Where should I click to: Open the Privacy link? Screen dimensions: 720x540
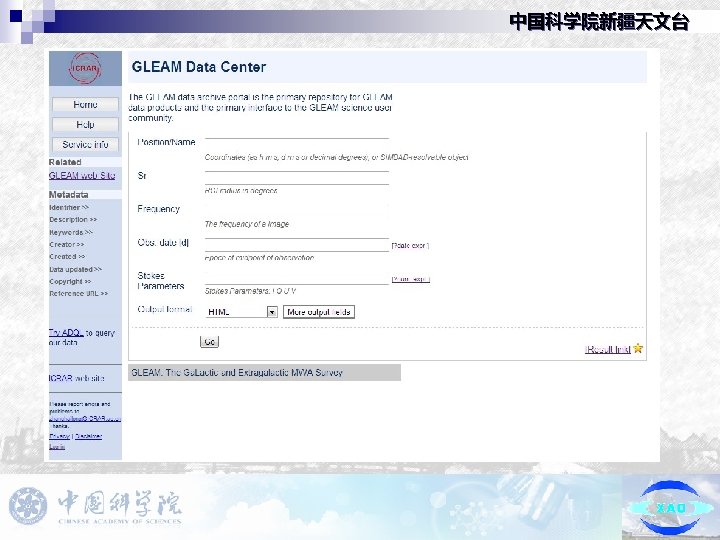(59, 436)
